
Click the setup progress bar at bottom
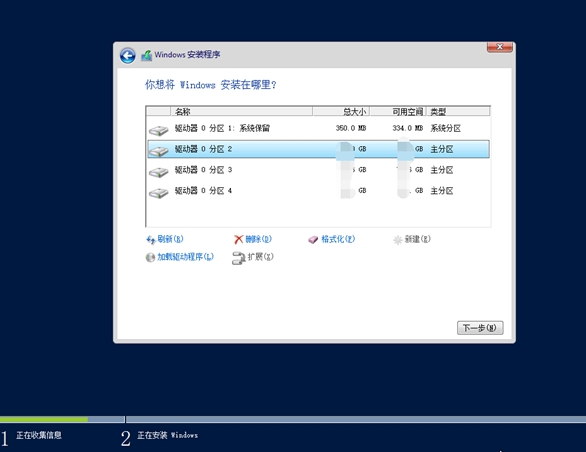[x=293, y=419]
